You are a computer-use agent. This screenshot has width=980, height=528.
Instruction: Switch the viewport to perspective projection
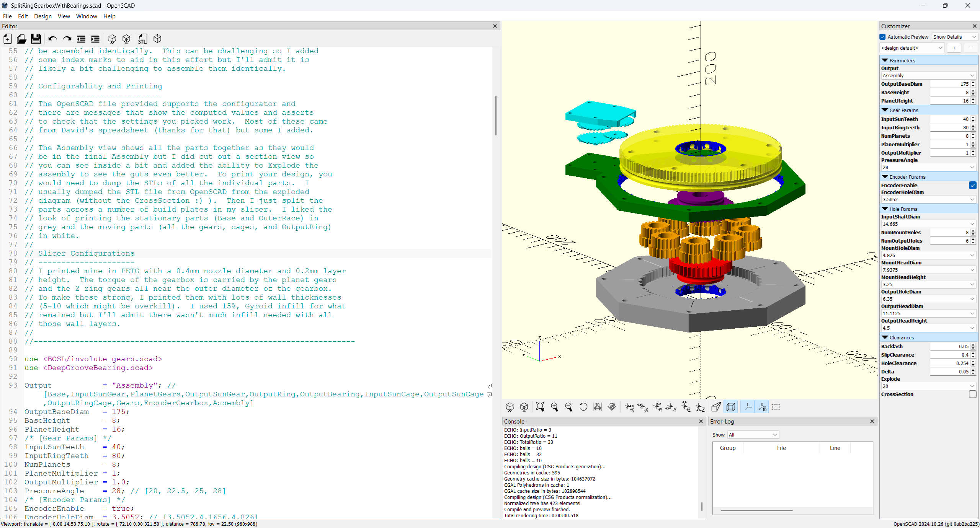(716, 407)
